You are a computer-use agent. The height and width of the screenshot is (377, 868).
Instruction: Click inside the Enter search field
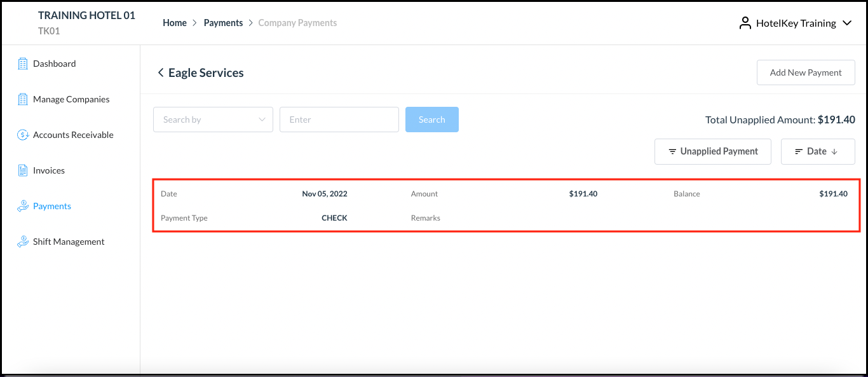pos(339,120)
